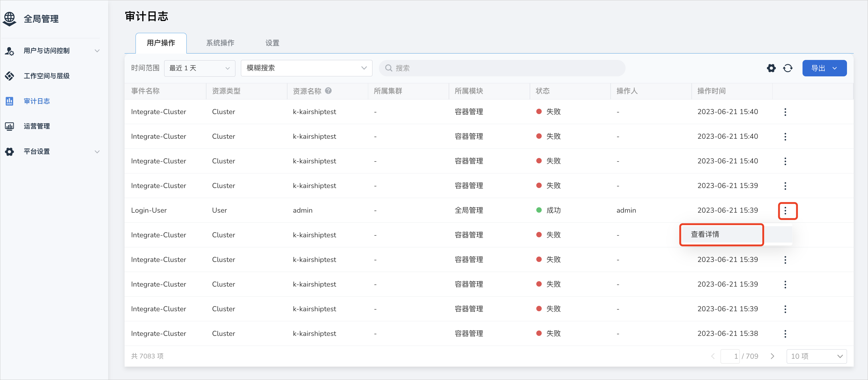Expand the 平台设置 menu chevron
Screen dimensions: 868x380
coord(97,152)
